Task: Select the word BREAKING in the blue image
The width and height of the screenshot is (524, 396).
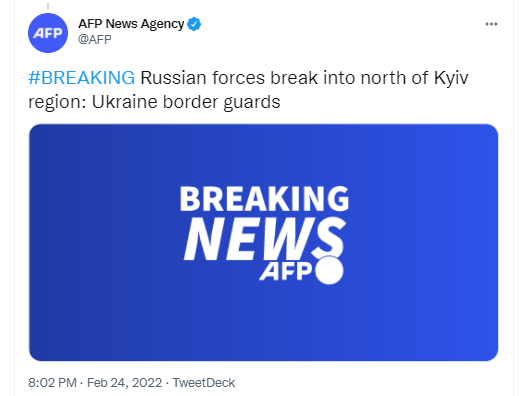Action: [x=264, y=199]
